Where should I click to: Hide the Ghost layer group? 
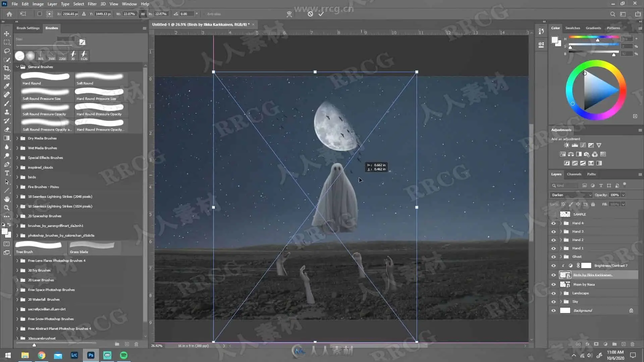[553, 257]
